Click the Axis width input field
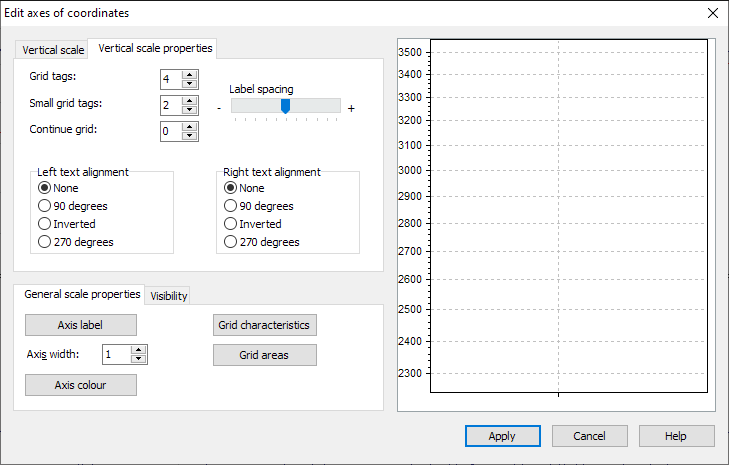The image size is (729, 465). 116,354
